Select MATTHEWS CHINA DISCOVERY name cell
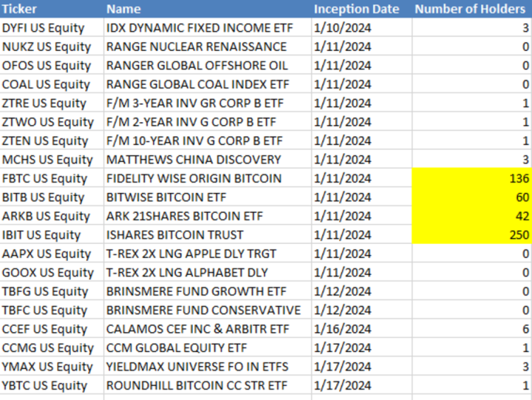 (208, 159)
